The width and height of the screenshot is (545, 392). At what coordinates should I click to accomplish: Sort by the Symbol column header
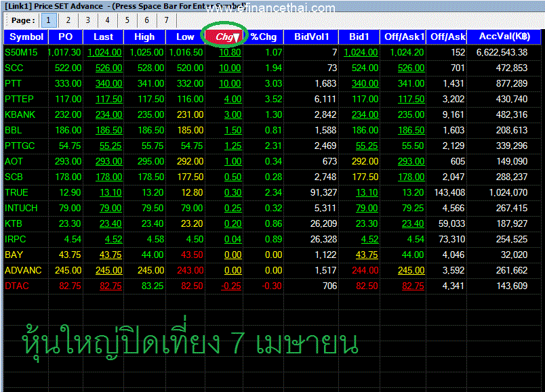coord(26,37)
